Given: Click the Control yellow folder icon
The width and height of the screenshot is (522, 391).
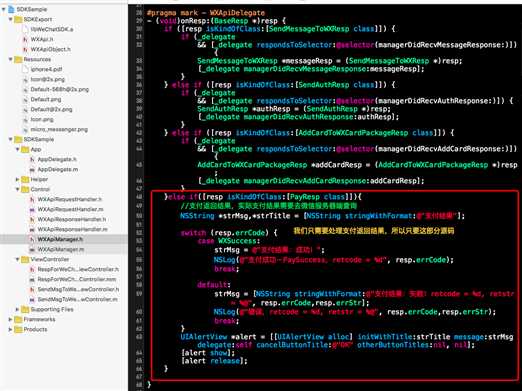Looking at the screenshot, I should pyautogui.click(x=25, y=189).
